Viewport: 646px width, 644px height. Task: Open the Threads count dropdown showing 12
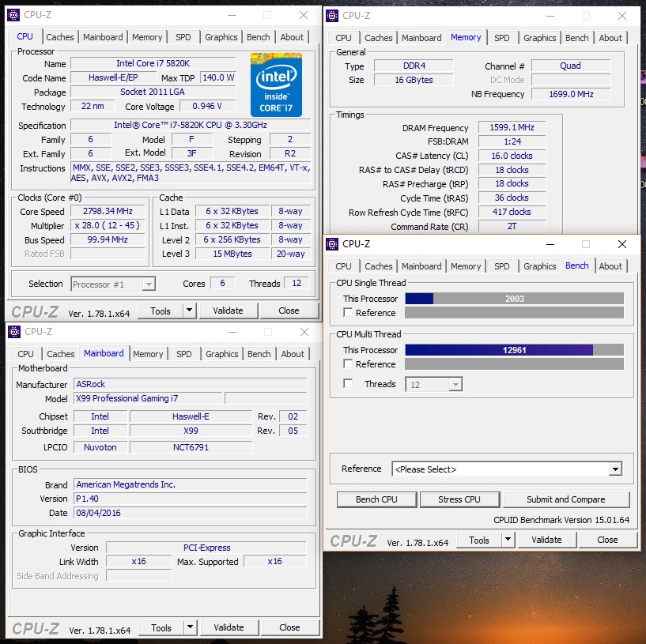click(434, 384)
